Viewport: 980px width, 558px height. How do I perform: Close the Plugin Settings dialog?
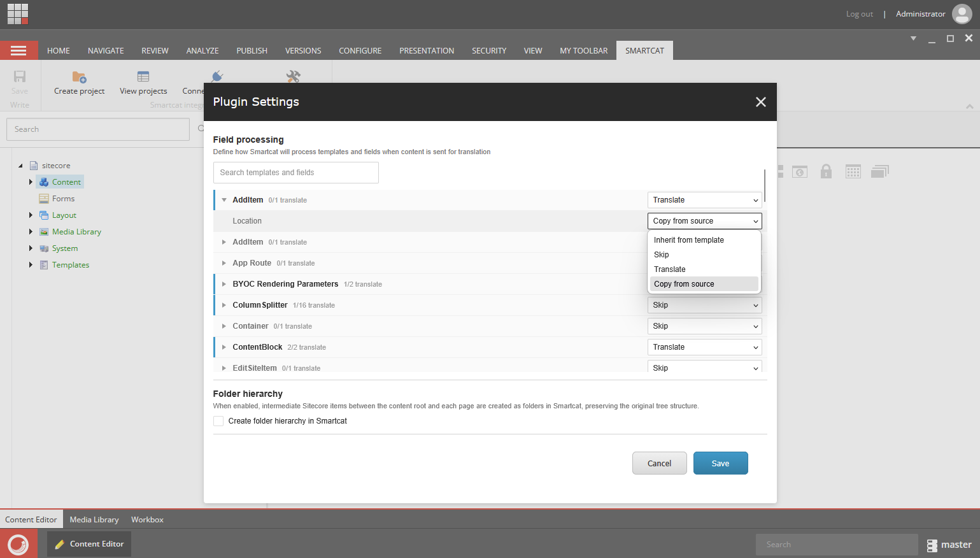tap(760, 102)
